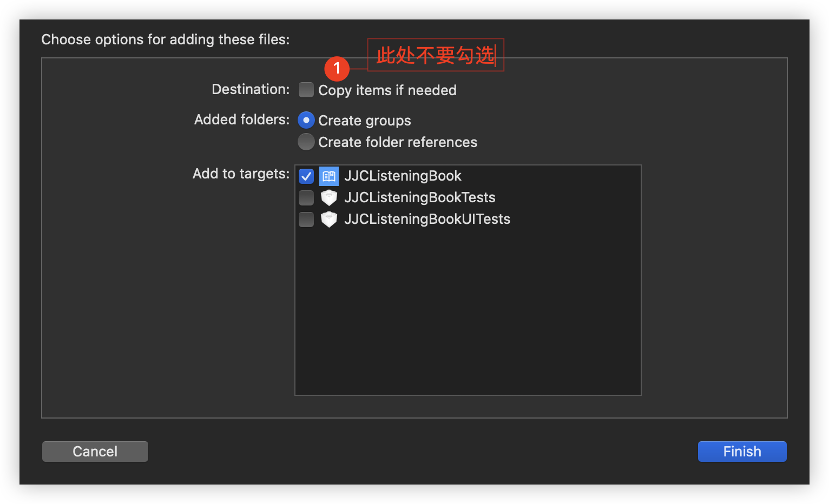Click the JJCListeningBook app target icon
Image resolution: width=829 pixels, height=504 pixels.
[329, 176]
